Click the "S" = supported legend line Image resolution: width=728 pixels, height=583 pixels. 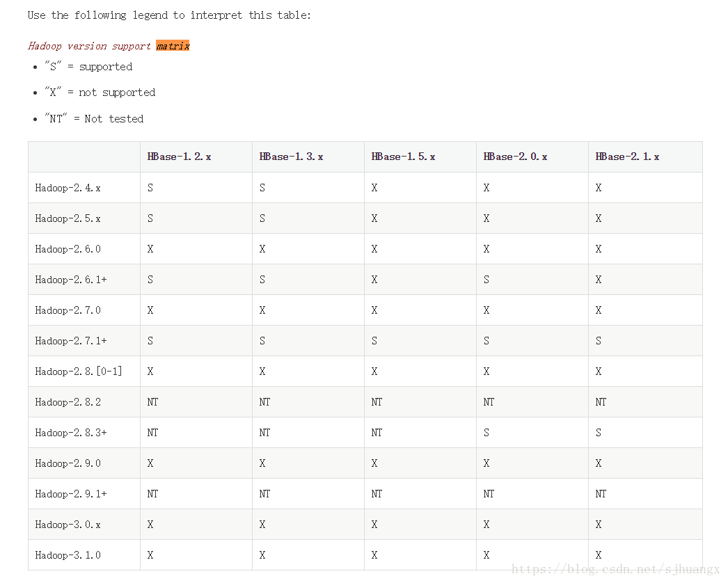click(x=88, y=67)
